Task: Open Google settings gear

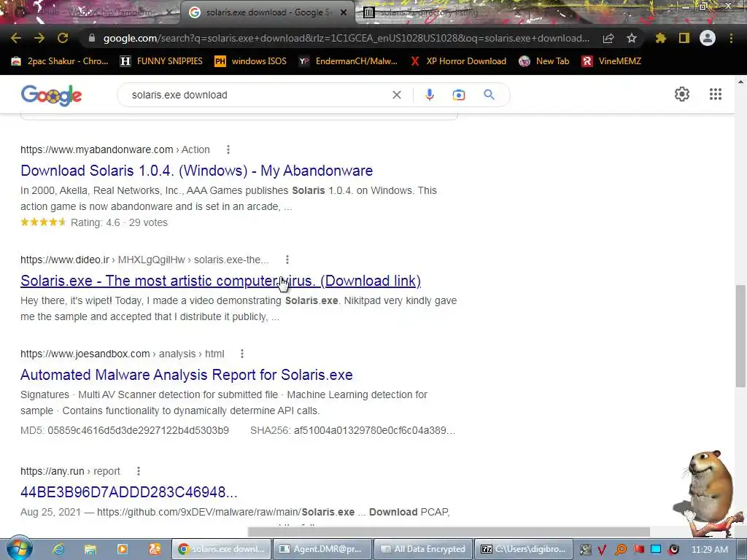Action: point(682,94)
